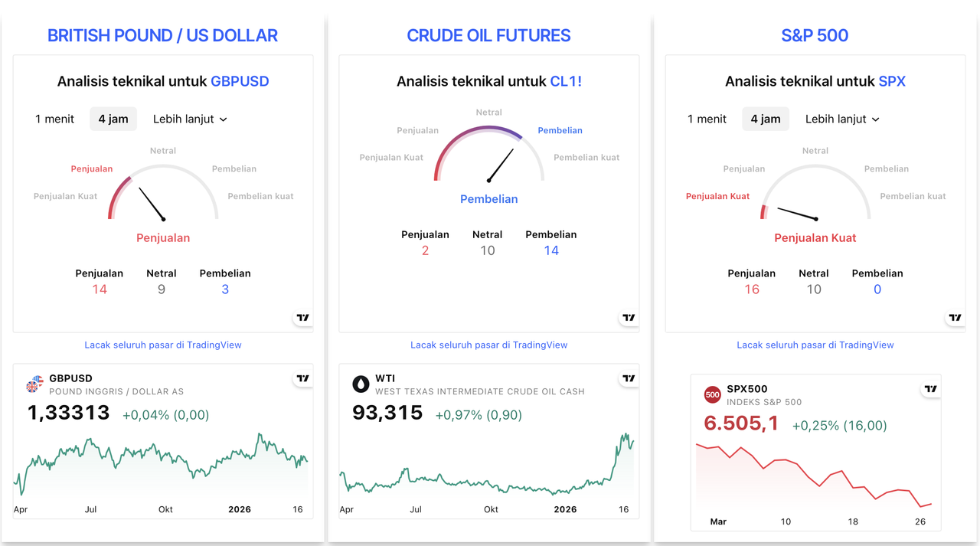Click INDEKS S&P 500 description
Screen dimensions: 980x546
764,402
